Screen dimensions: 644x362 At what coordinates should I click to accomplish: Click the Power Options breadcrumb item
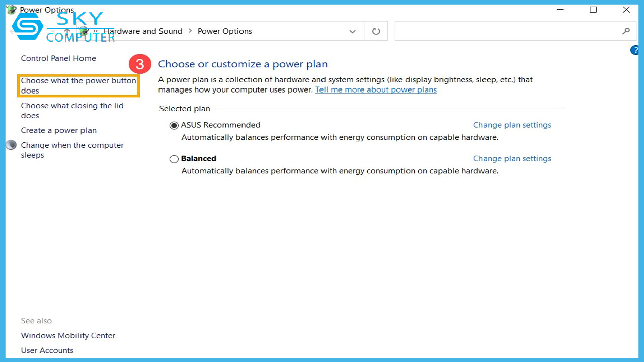(224, 31)
